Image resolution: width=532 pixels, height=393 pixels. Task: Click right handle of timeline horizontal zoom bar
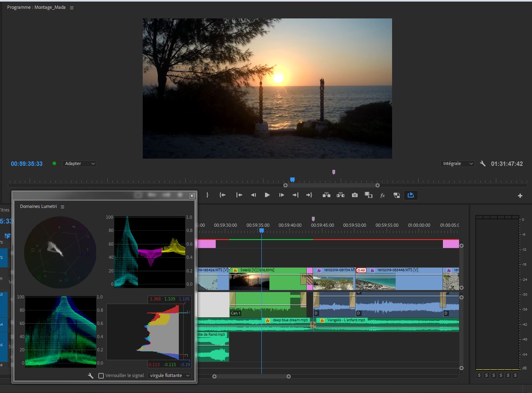289,376
